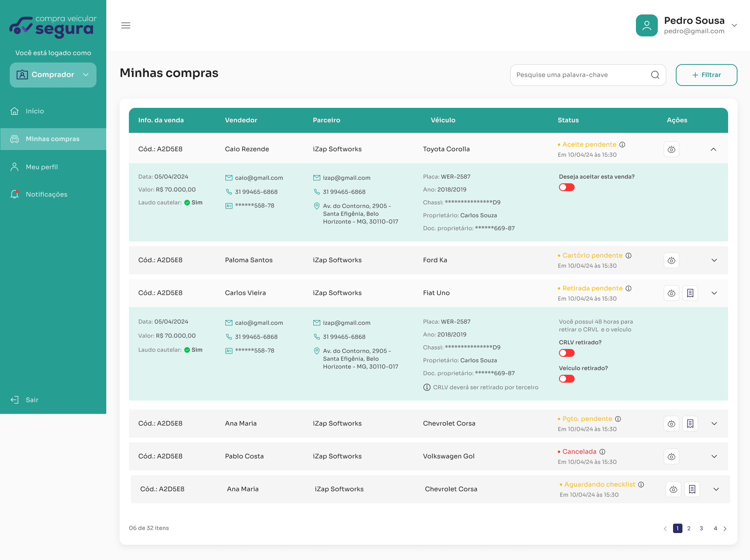Open receipt icon for Aguardando checklist row
This screenshot has height=560, width=750.
692,489
